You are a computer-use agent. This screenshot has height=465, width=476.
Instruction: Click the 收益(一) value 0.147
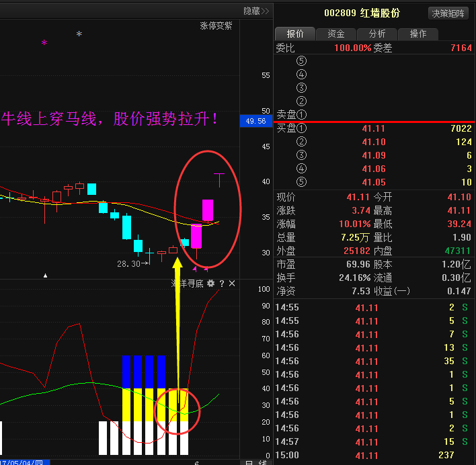coord(459,291)
